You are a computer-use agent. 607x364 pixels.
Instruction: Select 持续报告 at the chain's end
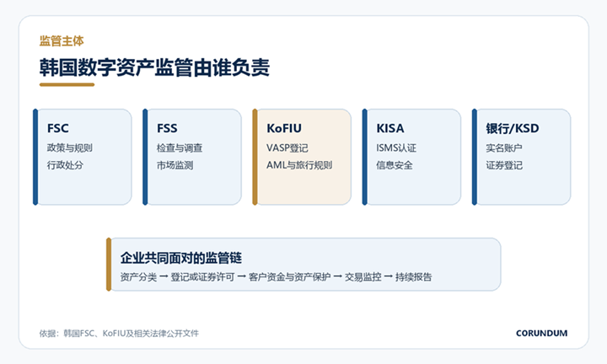[413, 277]
